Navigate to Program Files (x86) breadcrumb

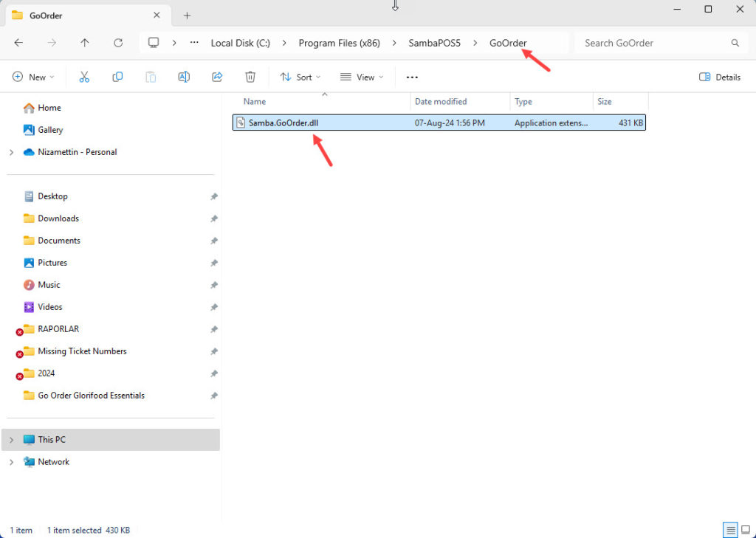pyautogui.click(x=340, y=43)
